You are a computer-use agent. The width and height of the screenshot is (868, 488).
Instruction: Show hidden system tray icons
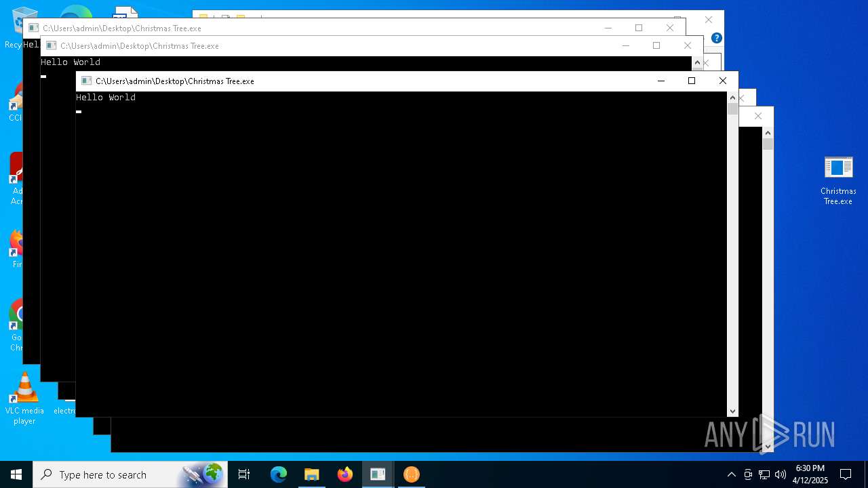pyautogui.click(x=731, y=474)
